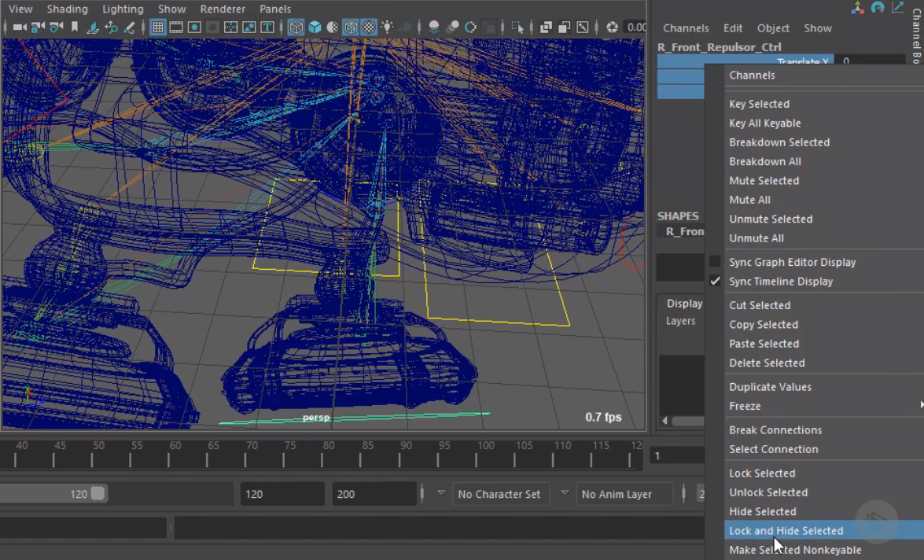Open the Renderer panel menu
Screen dimensions: 924x560
[223, 9]
